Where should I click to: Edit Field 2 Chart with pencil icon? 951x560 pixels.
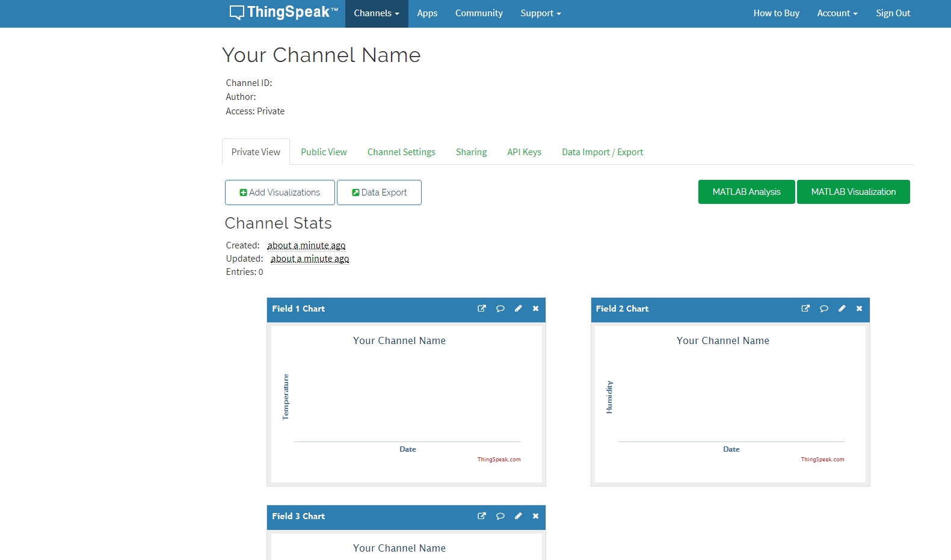pos(842,309)
